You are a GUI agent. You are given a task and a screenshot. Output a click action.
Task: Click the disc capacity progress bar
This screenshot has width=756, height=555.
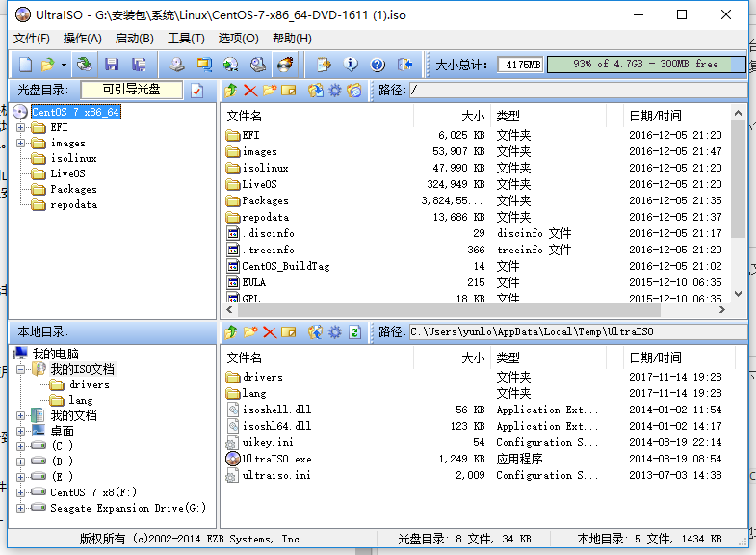tap(646, 65)
